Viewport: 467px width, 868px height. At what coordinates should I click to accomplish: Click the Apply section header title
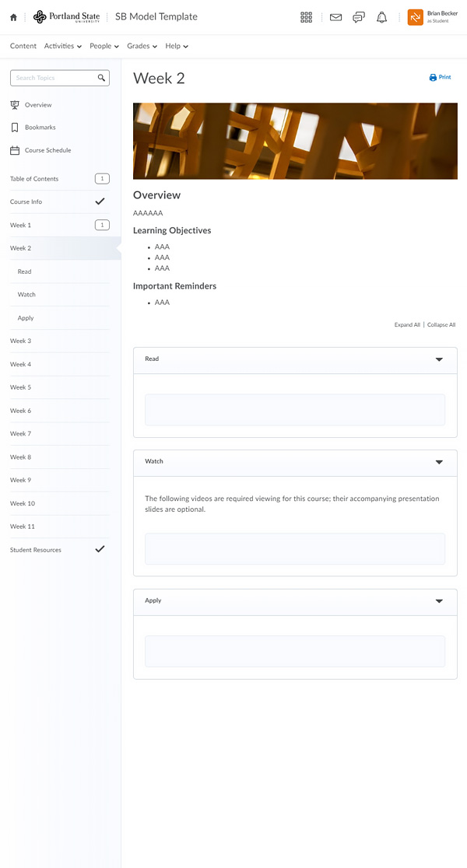click(x=153, y=600)
